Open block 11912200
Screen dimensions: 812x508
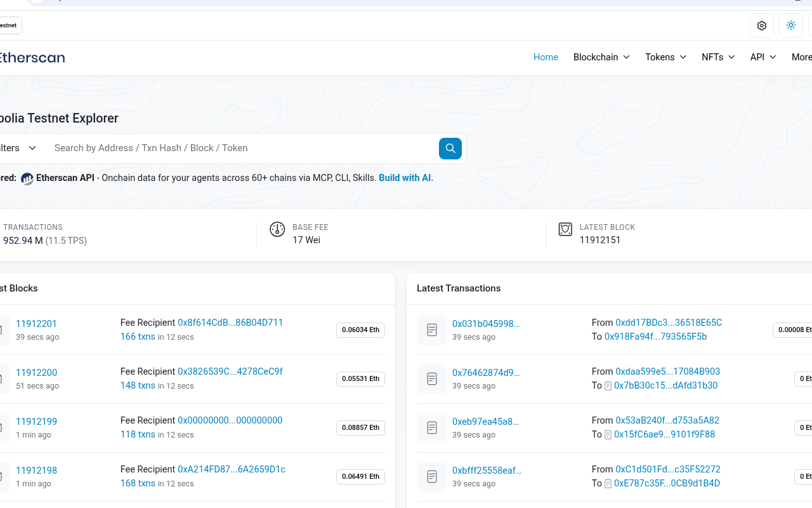tap(36, 373)
